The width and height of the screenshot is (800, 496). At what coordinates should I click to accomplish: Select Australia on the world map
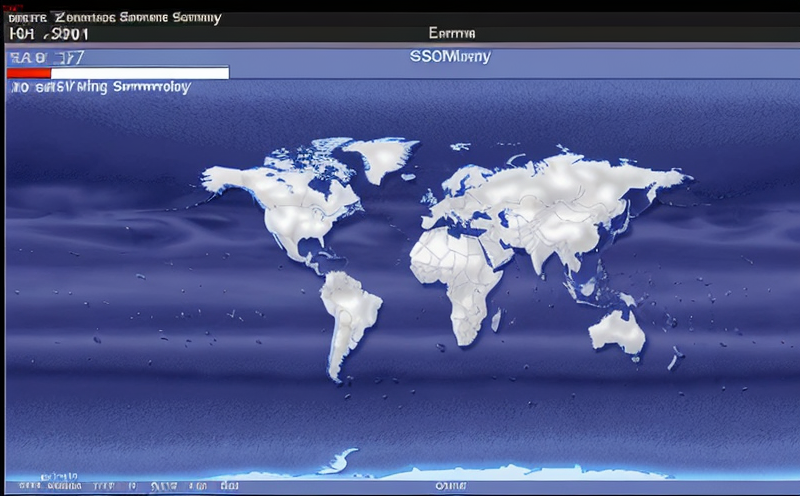pos(617,330)
